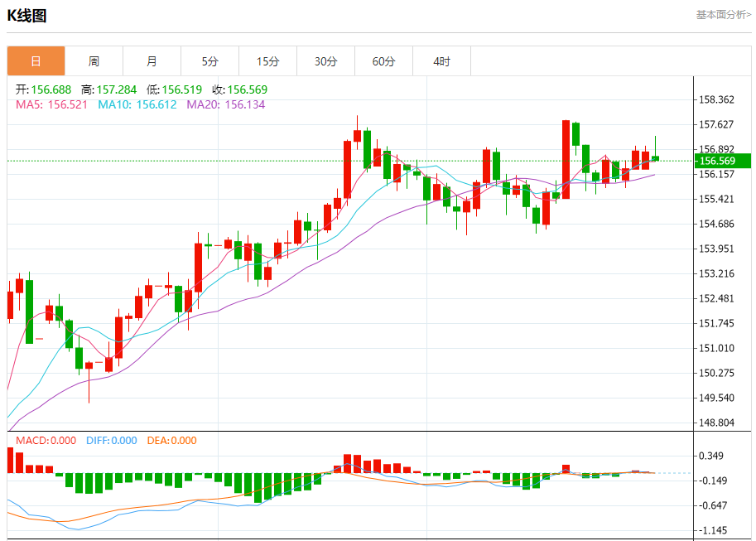The image size is (756, 541).
Task: Click the 收:156.569 close price
Action: click(239, 89)
